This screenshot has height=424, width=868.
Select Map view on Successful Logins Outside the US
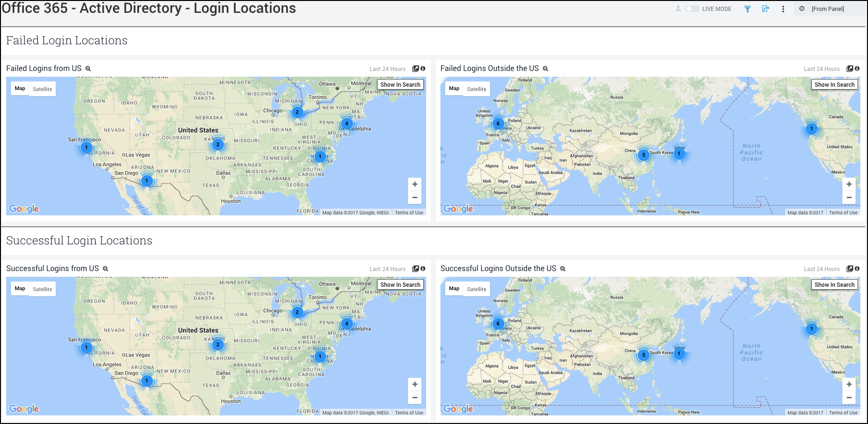(x=454, y=289)
